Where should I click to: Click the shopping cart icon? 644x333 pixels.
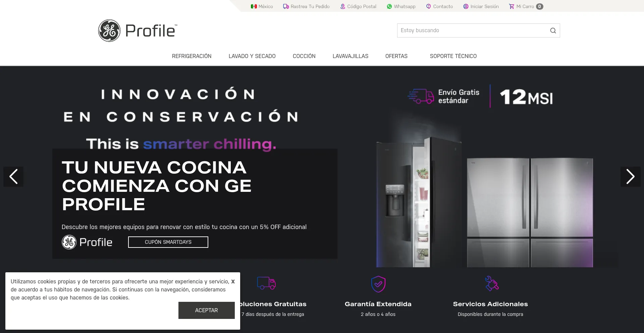pyautogui.click(x=512, y=6)
